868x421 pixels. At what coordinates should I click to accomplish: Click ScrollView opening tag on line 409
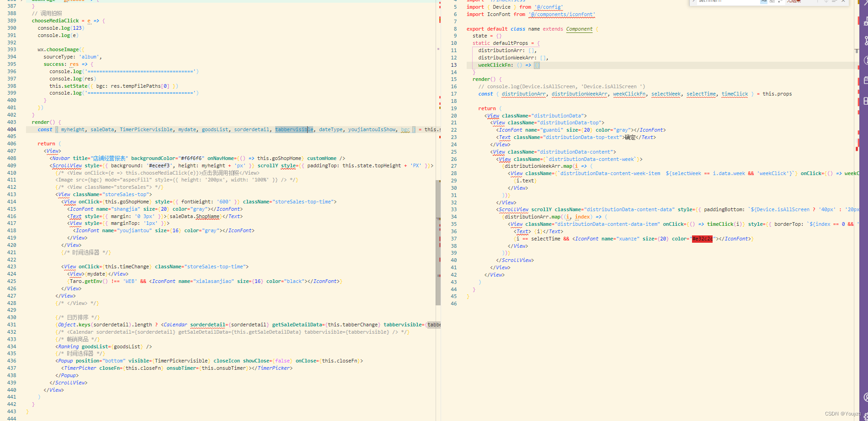[x=67, y=166]
